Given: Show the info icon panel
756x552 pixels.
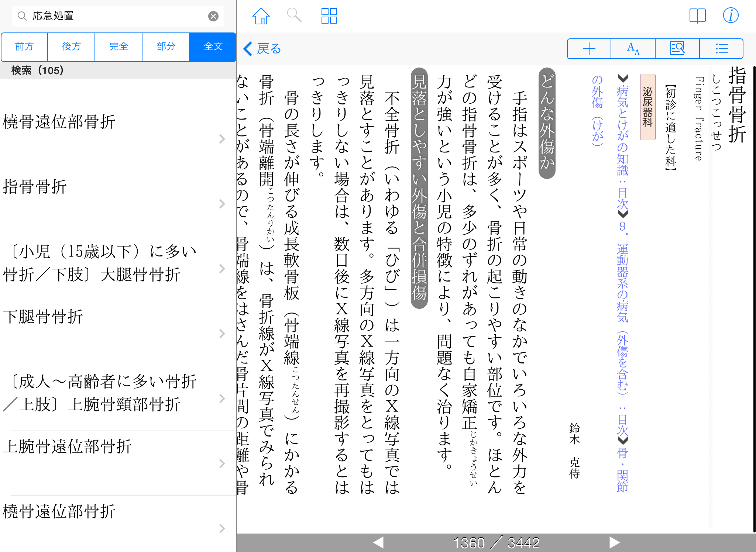Looking at the screenshot, I should tap(731, 15).
